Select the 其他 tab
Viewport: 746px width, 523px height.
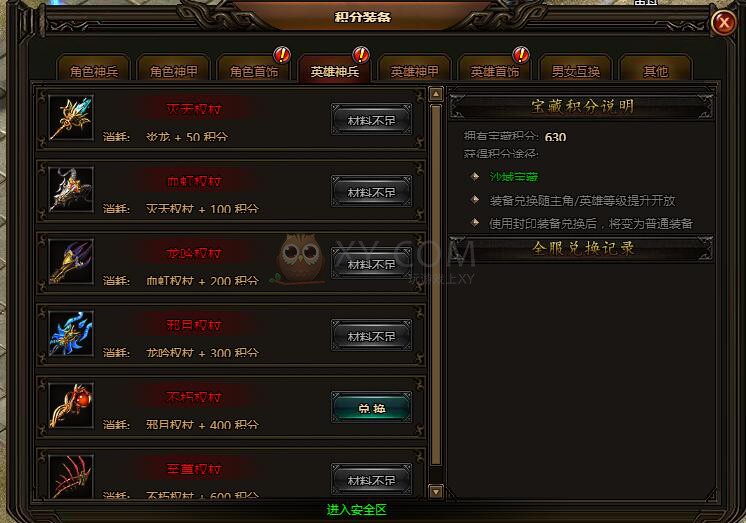point(656,70)
